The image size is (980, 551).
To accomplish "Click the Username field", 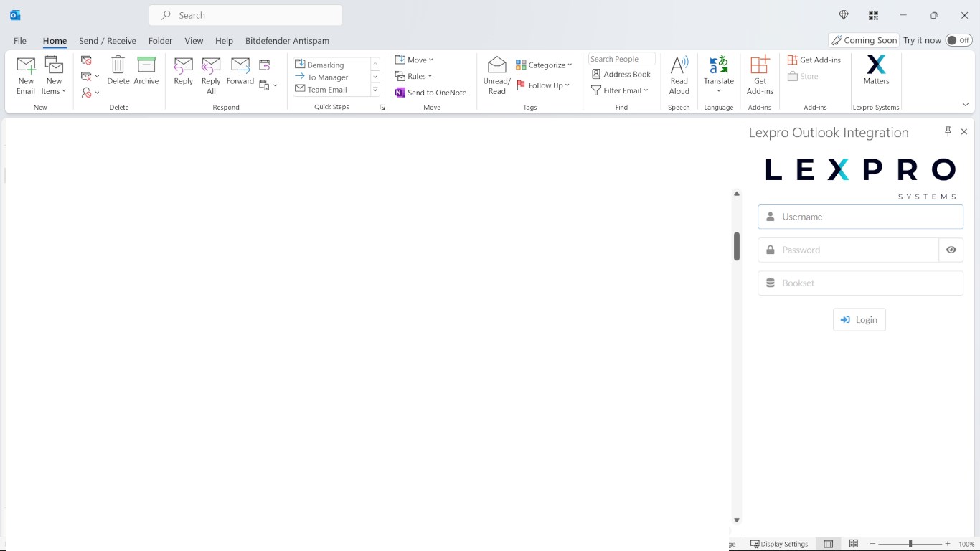I will (x=860, y=217).
